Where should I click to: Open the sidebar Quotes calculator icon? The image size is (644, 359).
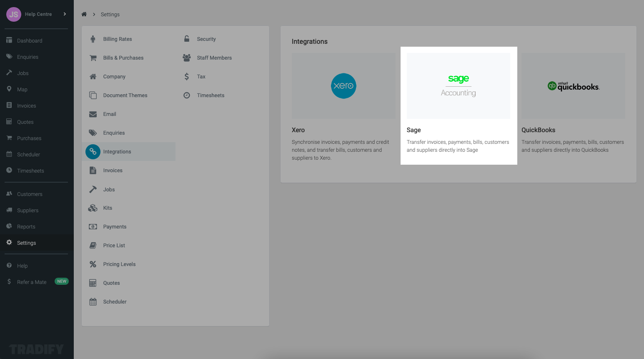(x=9, y=121)
